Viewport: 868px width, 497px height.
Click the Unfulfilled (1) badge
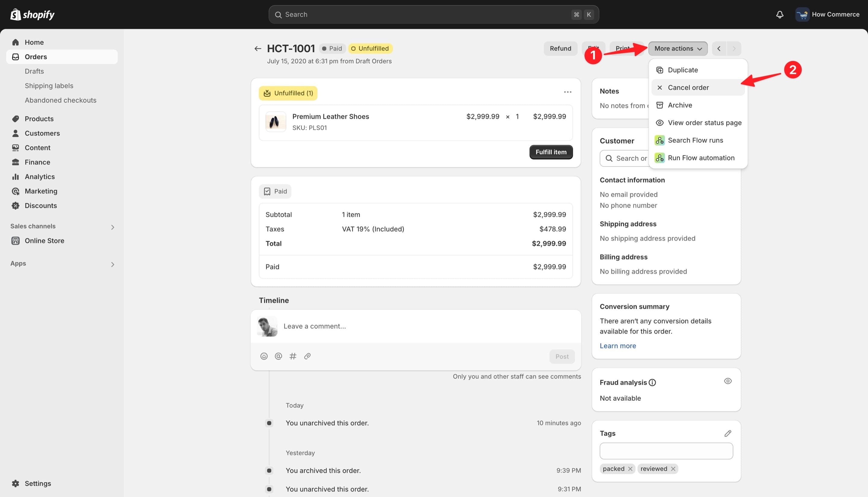[x=288, y=93]
